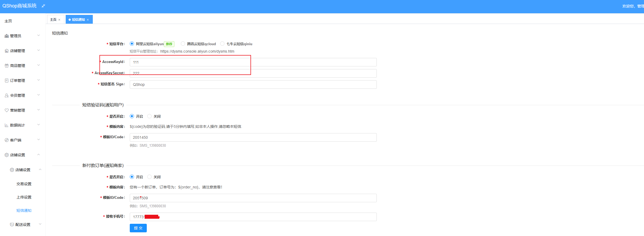Viewport: 644px width, 236px height.
Task: Click the 短信验证码(通知用户) section heading
Action: click(x=103, y=105)
